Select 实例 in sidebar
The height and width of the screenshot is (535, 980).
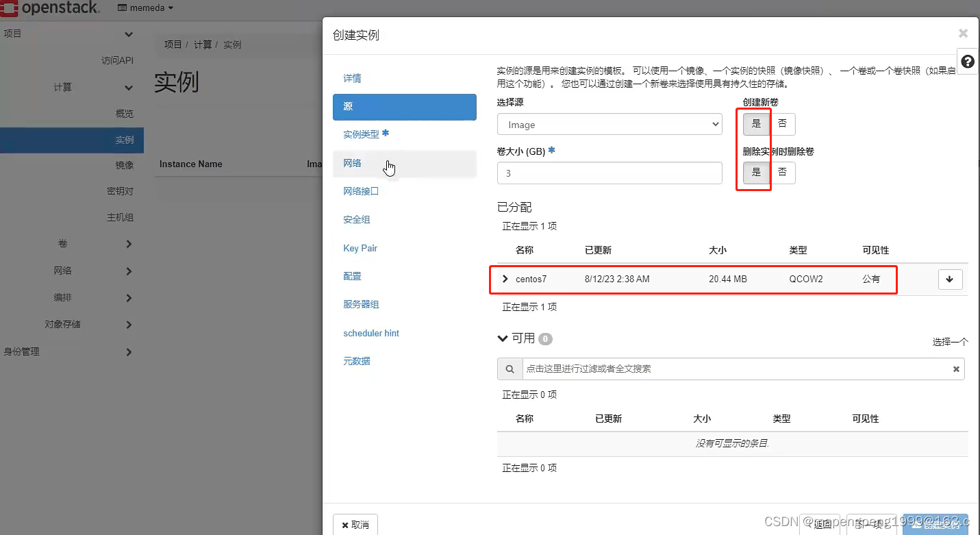pos(72,140)
